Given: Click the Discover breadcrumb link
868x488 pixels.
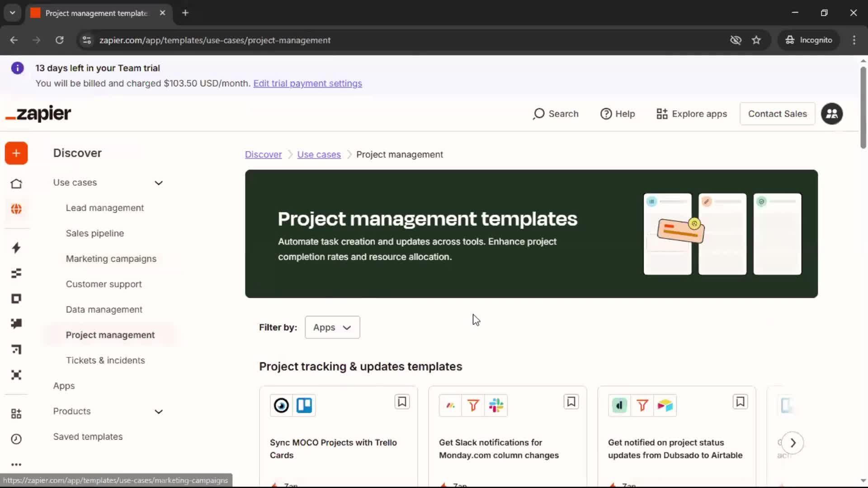Looking at the screenshot, I should [x=263, y=155].
